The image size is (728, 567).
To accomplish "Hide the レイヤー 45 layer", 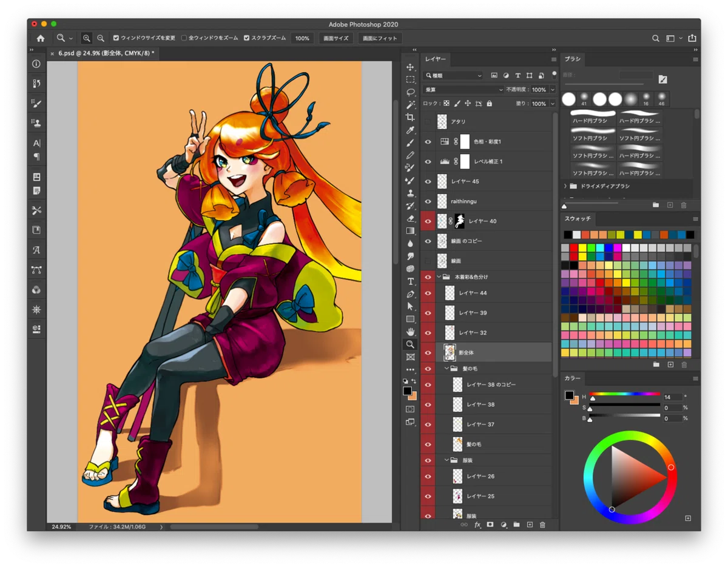I will pyautogui.click(x=428, y=181).
